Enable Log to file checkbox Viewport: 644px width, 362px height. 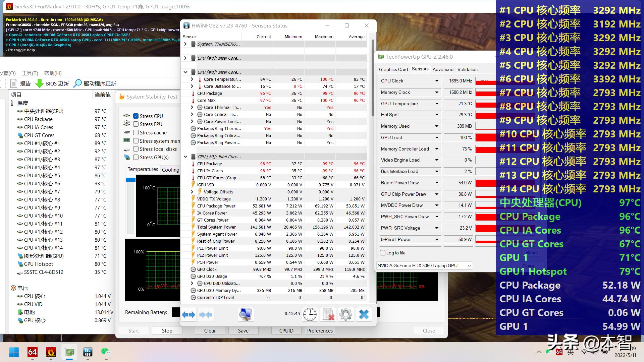[383, 253]
